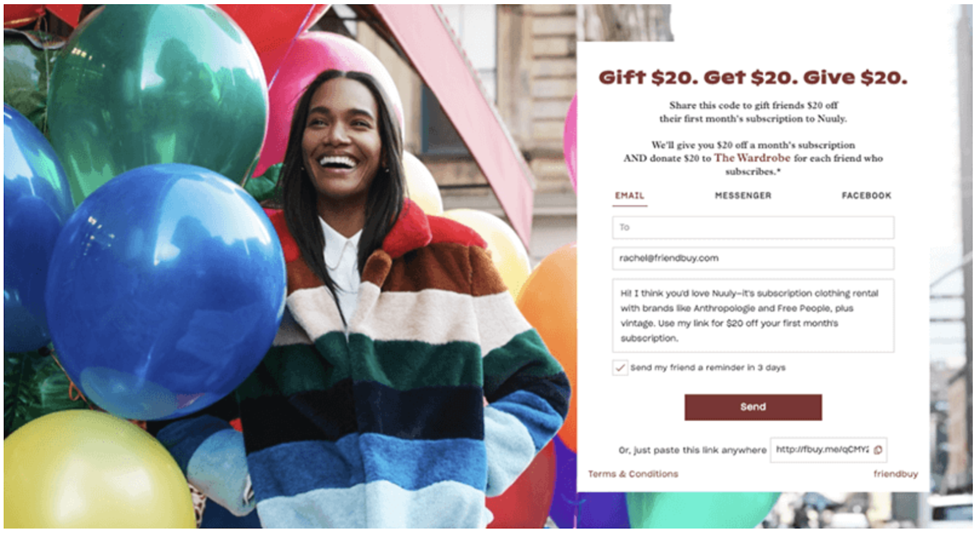This screenshot has height=534, width=980.
Task: Copy the referral link using the copy icon
Action: (x=878, y=450)
